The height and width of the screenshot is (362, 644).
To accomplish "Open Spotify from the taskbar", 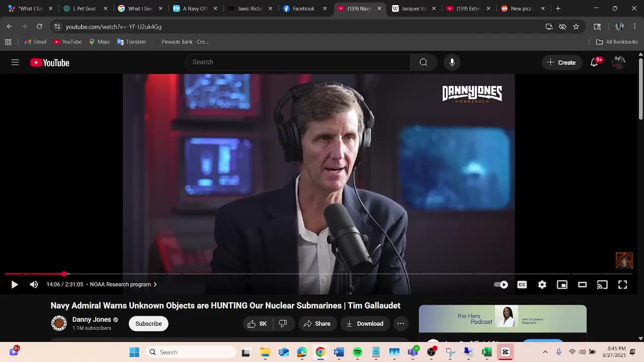I will 358,352.
